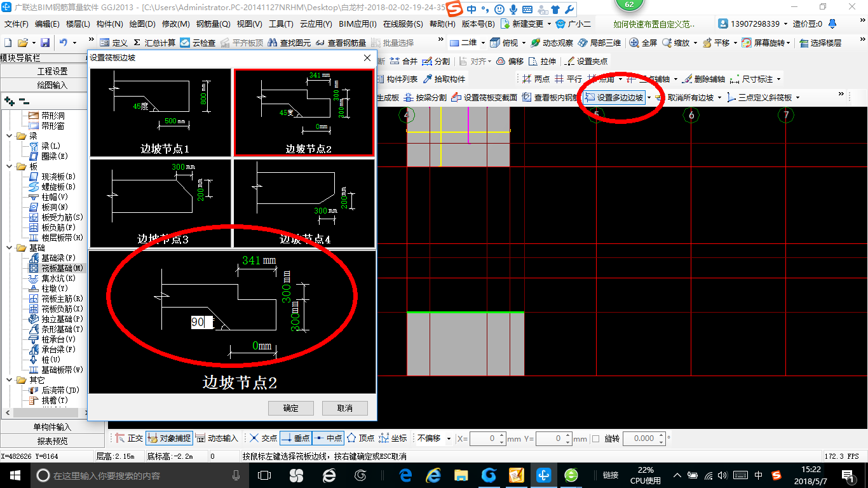Open the 缩放 zoom dropdown arrow
868x488 pixels.
[x=696, y=43]
